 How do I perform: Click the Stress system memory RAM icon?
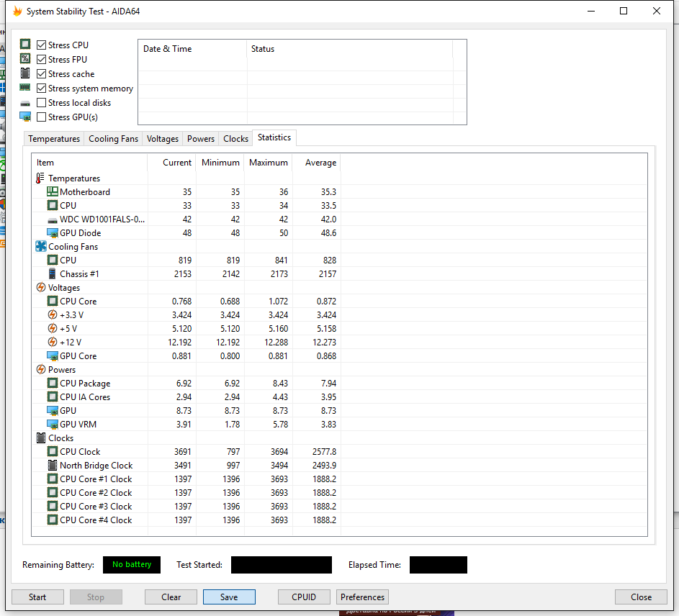point(25,88)
